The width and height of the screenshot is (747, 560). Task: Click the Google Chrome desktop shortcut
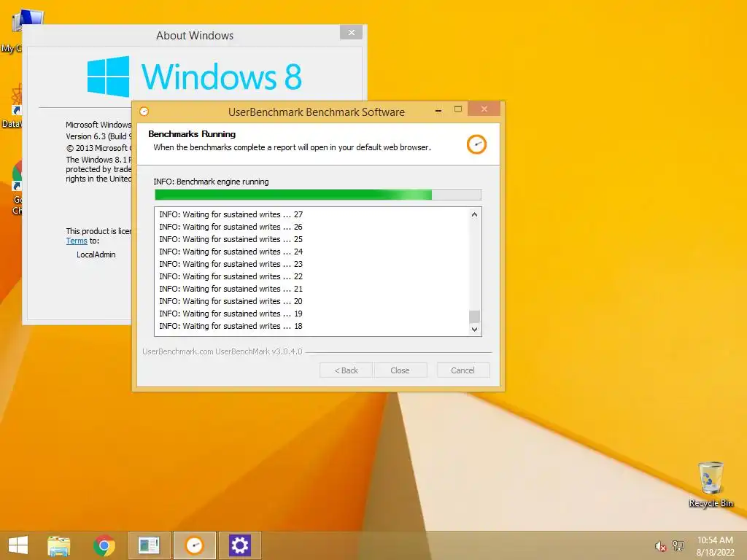pyautogui.click(x=17, y=188)
